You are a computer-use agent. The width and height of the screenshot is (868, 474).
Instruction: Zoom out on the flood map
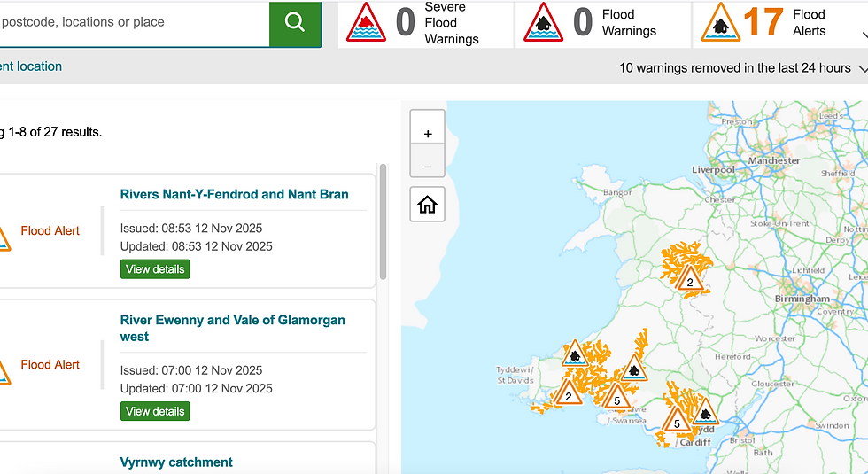pyautogui.click(x=428, y=167)
